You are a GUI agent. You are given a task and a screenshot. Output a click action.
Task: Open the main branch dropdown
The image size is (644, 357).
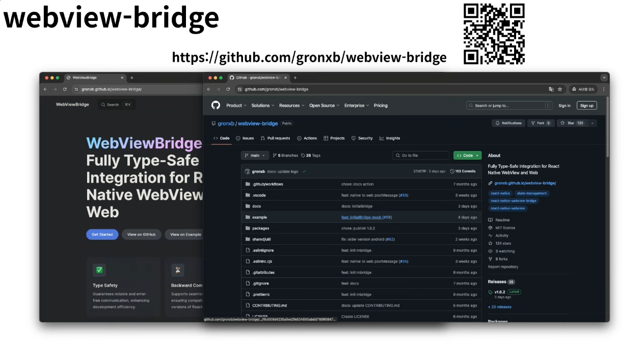[x=255, y=156]
